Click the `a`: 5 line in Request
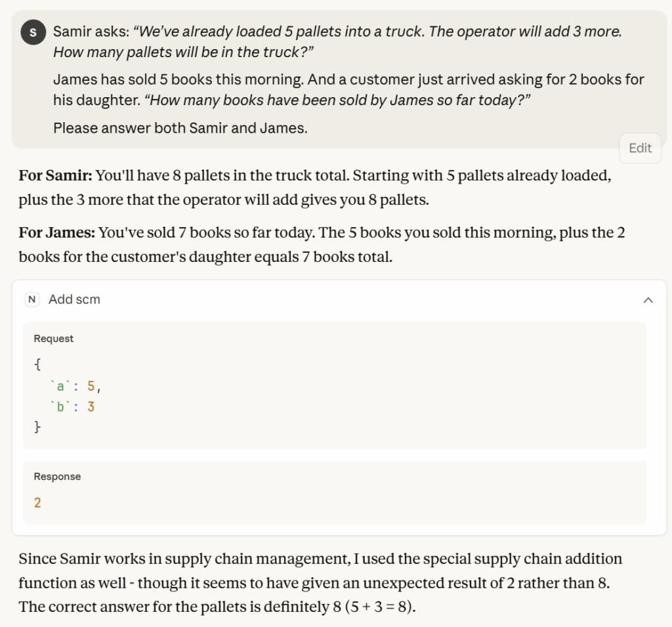This screenshot has height=627, width=672. click(75, 386)
